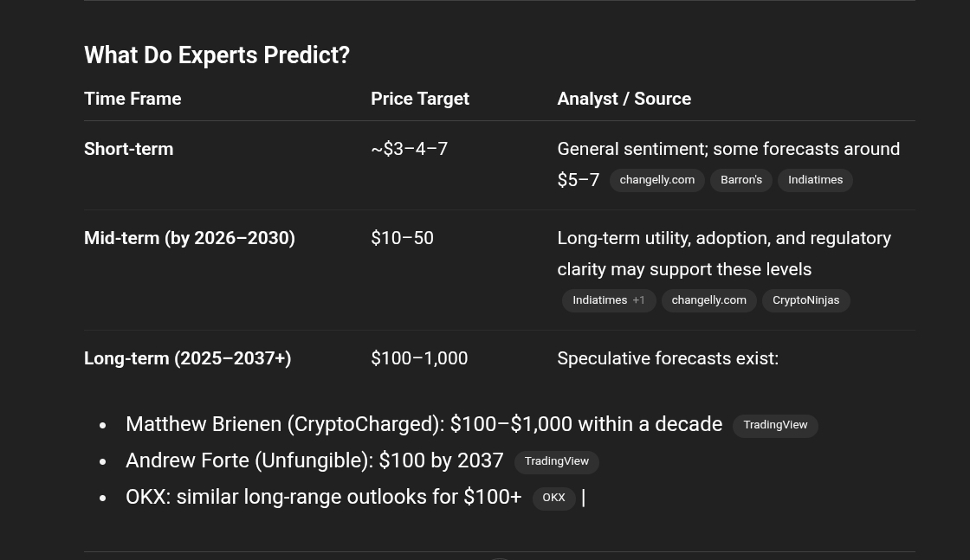The width and height of the screenshot is (970, 560).
Task: Click the Indiatimes chip in Short-term row
Action: (x=815, y=180)
